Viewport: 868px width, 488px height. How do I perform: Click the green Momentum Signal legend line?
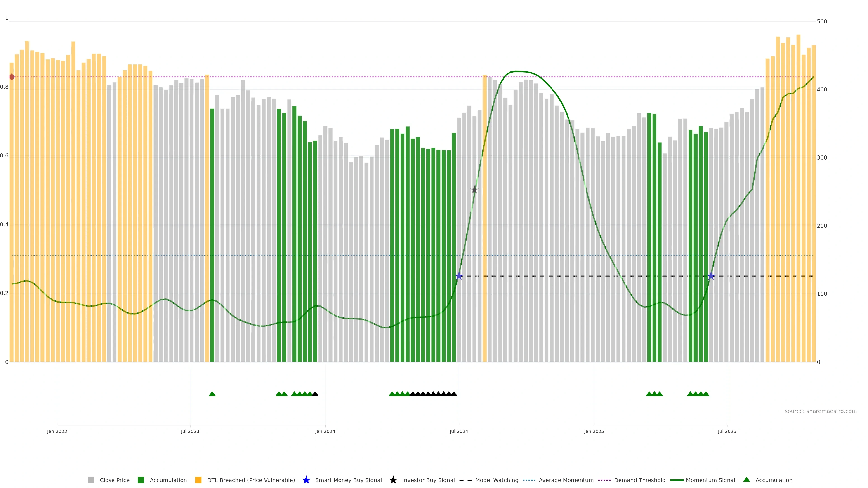(x=677, y=480)
